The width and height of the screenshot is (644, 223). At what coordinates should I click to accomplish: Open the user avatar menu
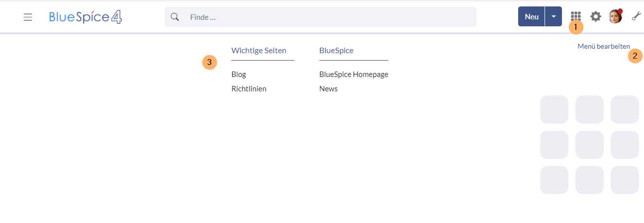pos(615,16)
